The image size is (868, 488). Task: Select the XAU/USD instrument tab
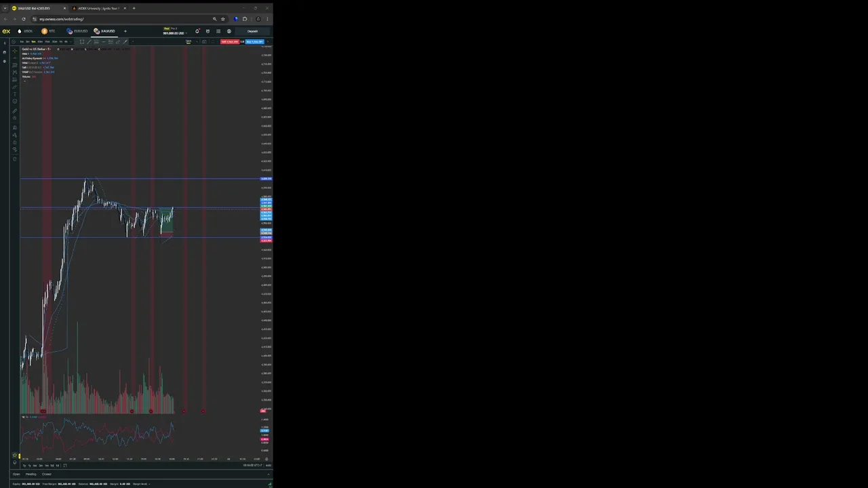click(x=104, y=31)
